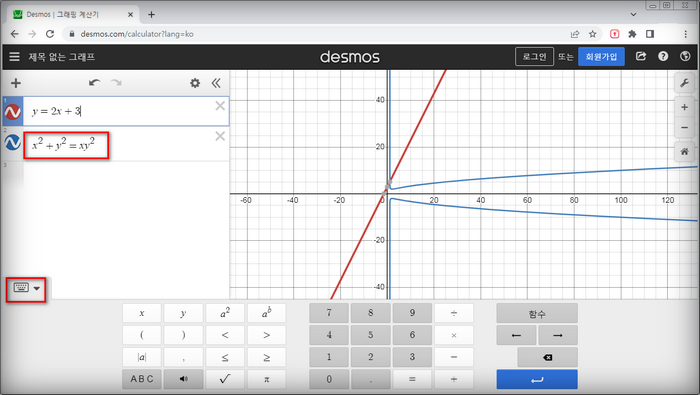Toggle visibility of red line y=2x+3
Viewport: 700px width, 395px height.
[x=12, y=112]
